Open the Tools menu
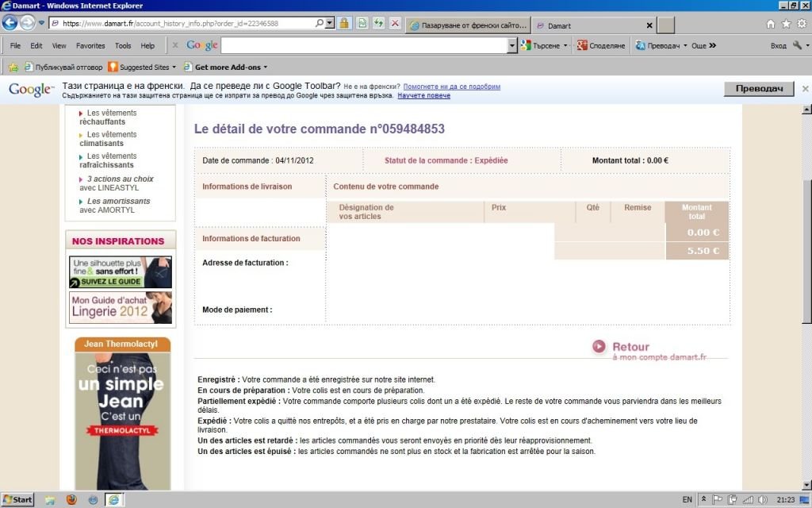Screen dimensions: 812x508 tap(123, 45)
